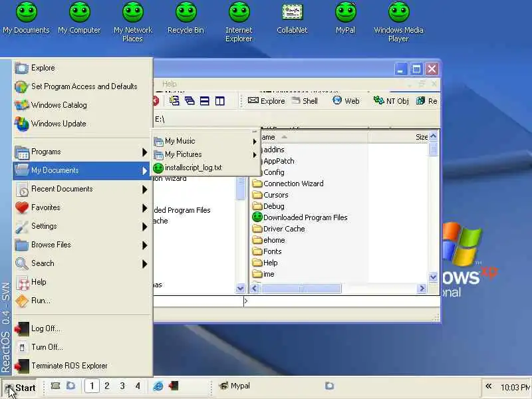Click Explore in the start menu
This screenshot has width=532, height=399.
click(x=82, y=68)
